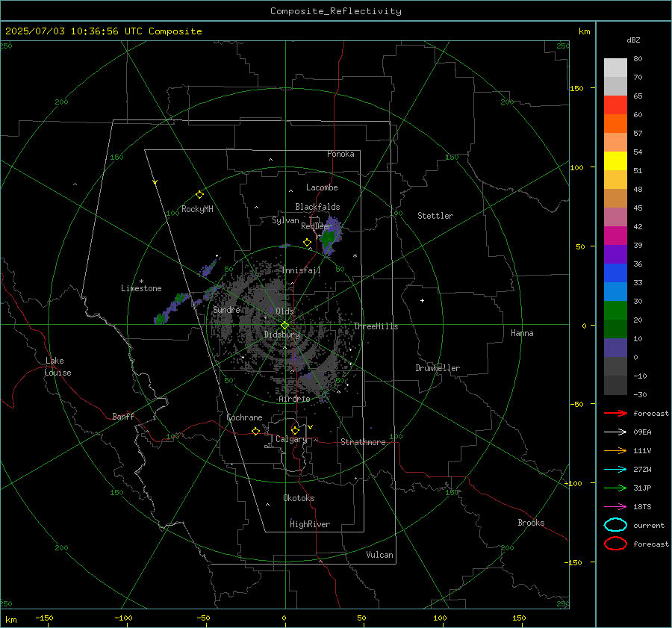Viewport: 672px width, 628px height.
Task: Select the yellow 54-51 dBZ color swatch
Action: click(615, 161)
